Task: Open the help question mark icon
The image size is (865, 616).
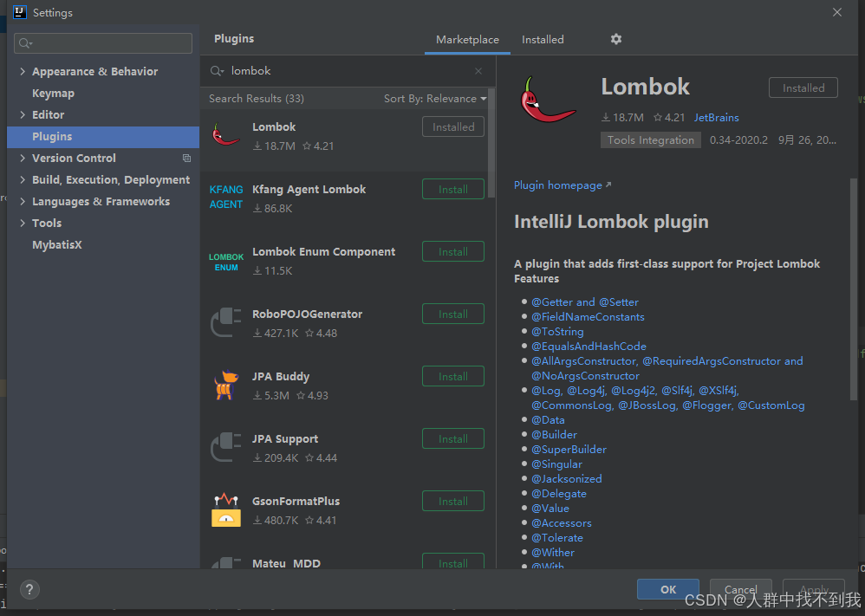Action: (29, 589)
